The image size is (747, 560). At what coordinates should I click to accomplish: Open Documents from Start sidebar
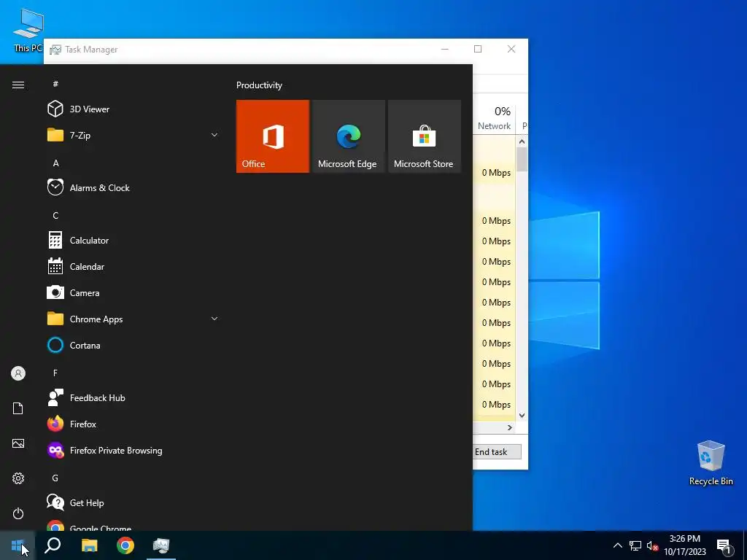[x=18, y=408]
